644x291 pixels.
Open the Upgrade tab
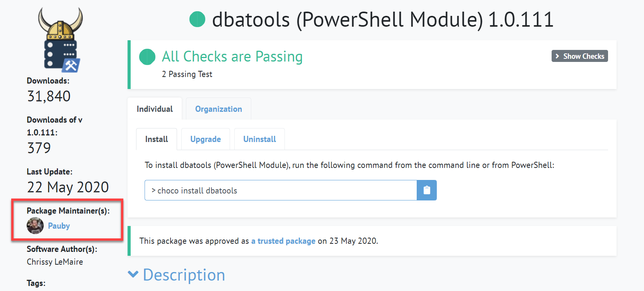205,139
